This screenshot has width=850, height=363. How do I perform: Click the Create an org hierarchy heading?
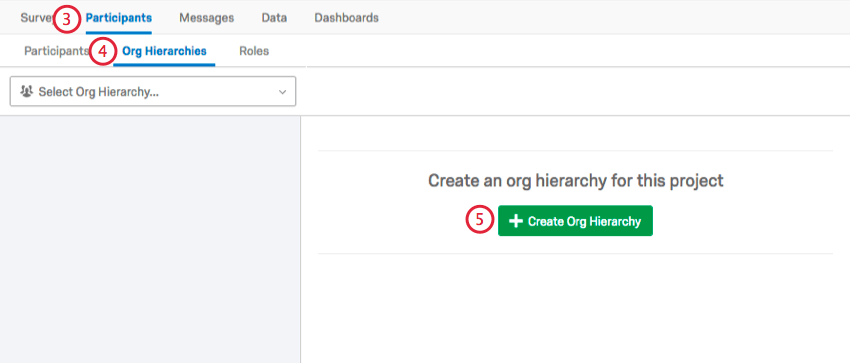(x=576, y=180)
